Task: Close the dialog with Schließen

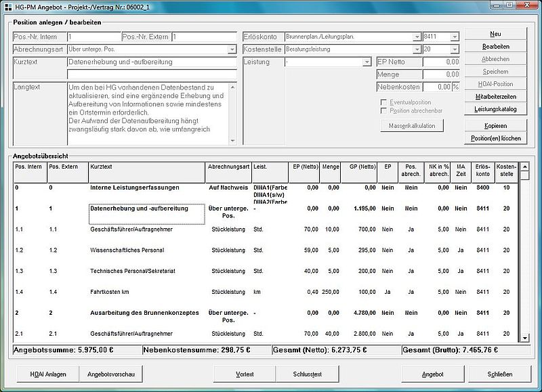Action: coord(499,374)
